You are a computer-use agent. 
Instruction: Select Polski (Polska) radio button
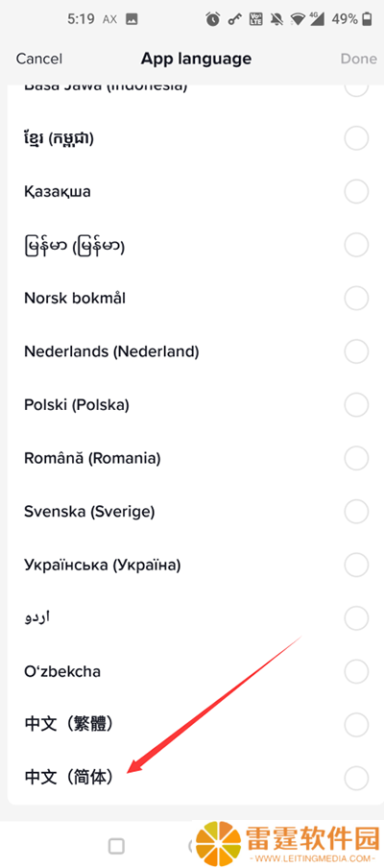point(356,404)
